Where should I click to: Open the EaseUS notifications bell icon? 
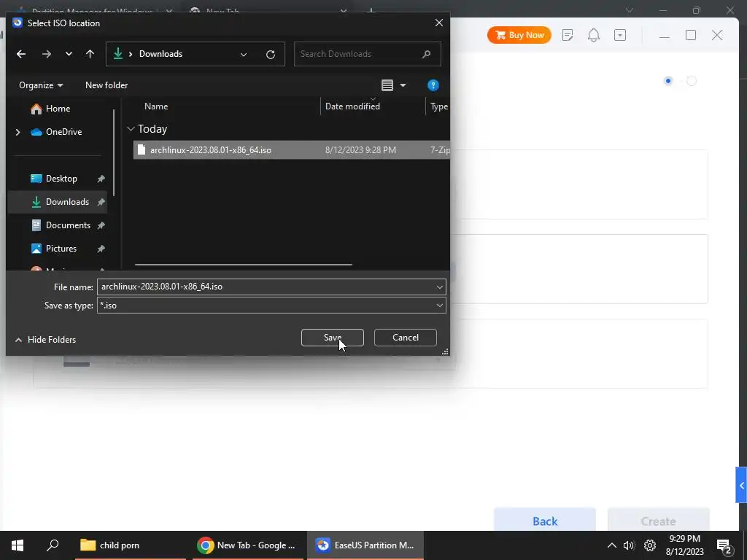[594, 35]
